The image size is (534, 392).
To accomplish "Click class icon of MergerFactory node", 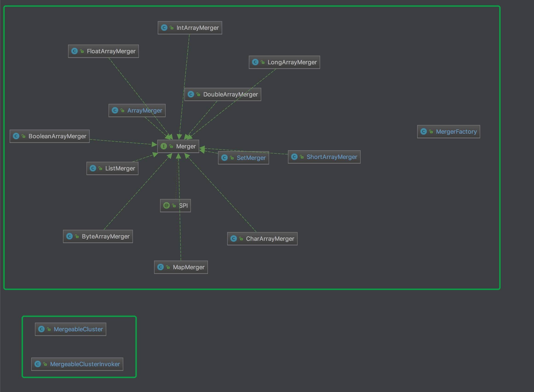I will click(423, 131).
